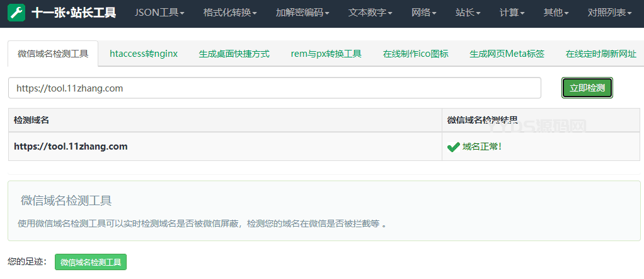This screenshot has width=644, height=279.
Task: Click the green checkmark status icon
Action: click(453, 147)
